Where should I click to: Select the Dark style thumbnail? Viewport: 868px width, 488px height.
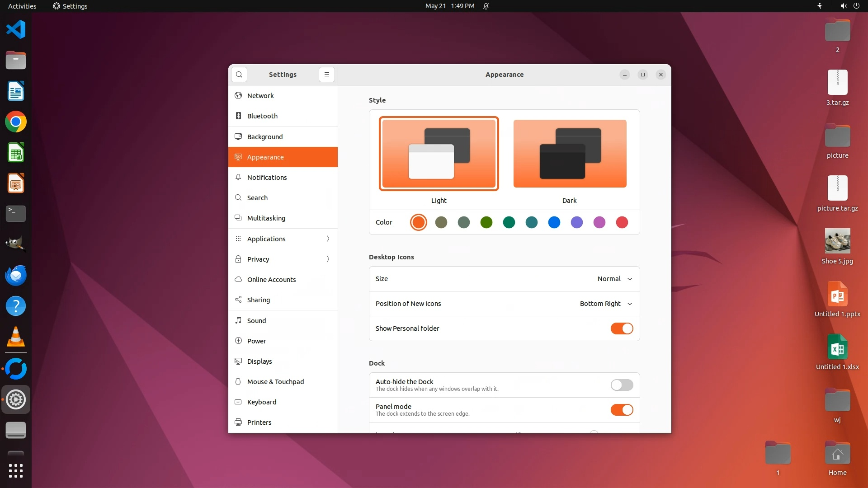click(570, 154)
